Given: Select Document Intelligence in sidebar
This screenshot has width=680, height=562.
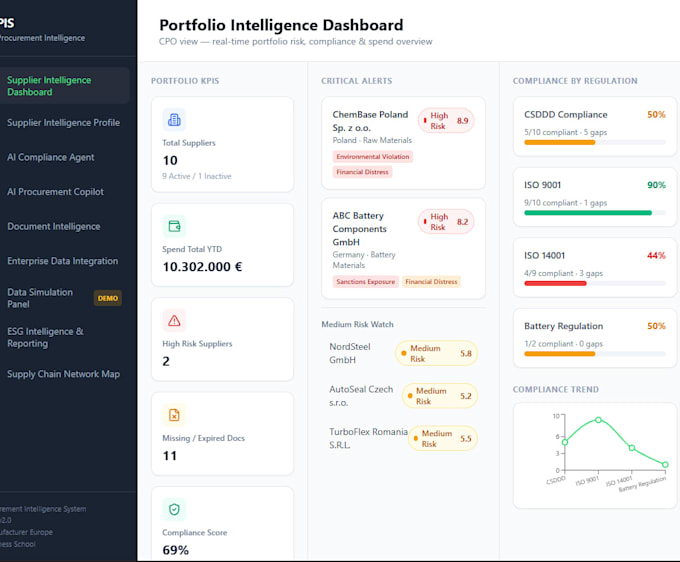Looking at the screenshot, I should point(53,226).
